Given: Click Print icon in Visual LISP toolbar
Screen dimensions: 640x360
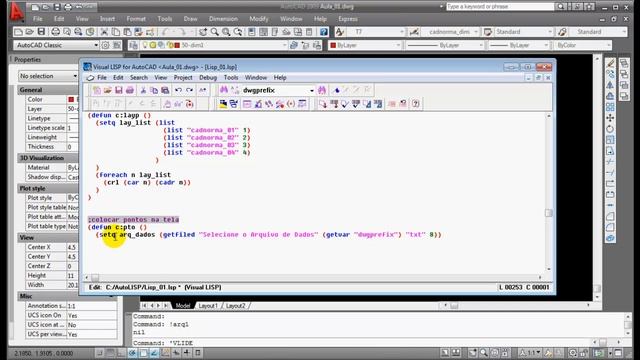Looking at the screenshot, I should point(130,90).
